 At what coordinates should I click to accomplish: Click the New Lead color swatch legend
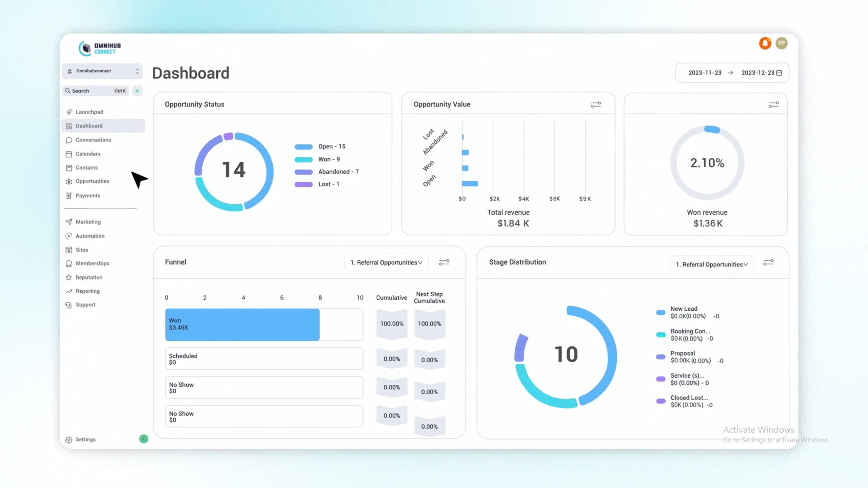click(x=660, y=312)
